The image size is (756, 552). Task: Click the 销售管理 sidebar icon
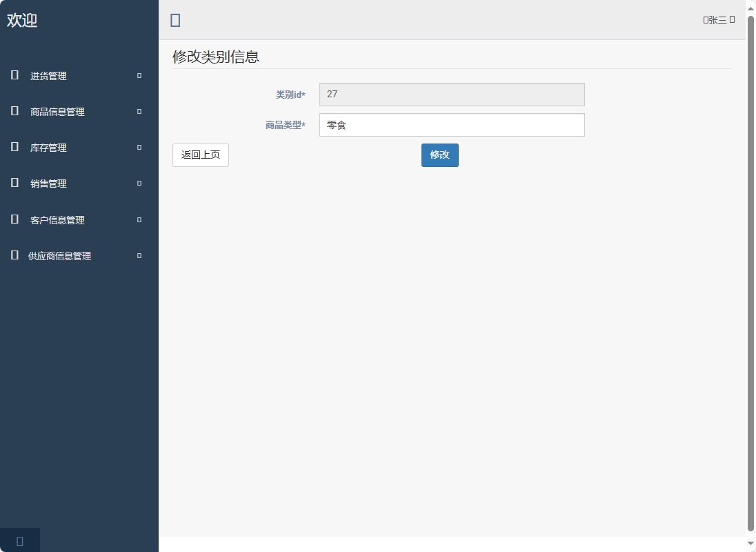[14, 183]
